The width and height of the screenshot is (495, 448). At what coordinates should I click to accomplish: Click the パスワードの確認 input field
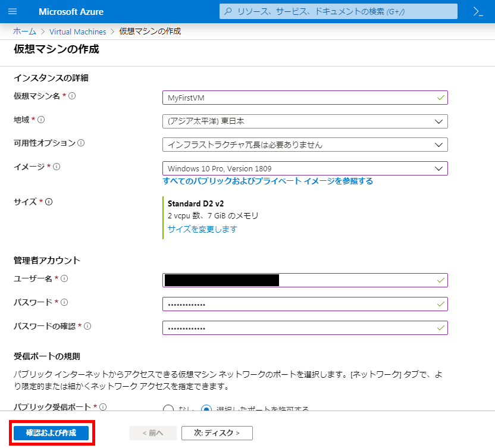pyautogui.click(x=305, y=328)
